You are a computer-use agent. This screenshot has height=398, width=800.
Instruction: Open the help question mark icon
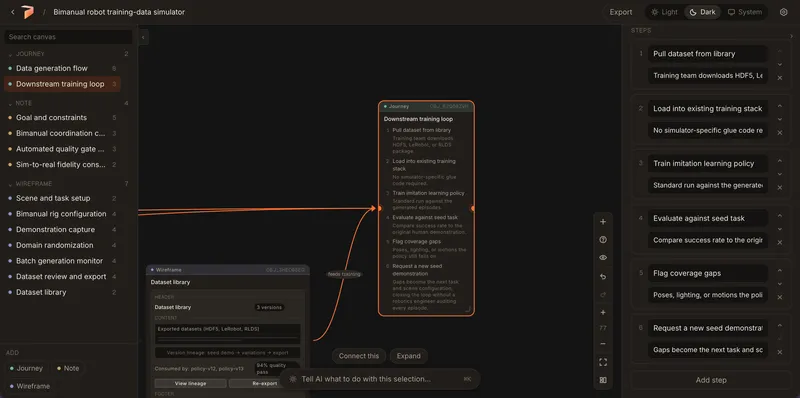point(603,240)
